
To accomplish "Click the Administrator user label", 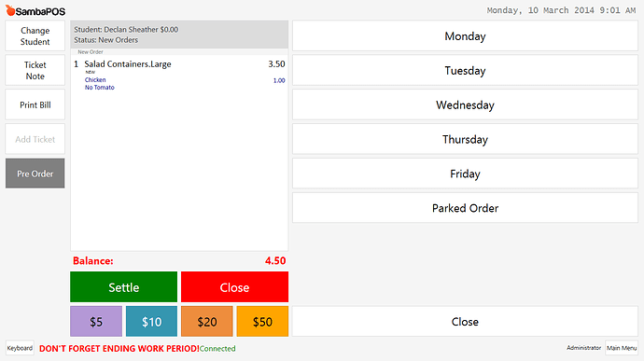I will click(583, 348).
